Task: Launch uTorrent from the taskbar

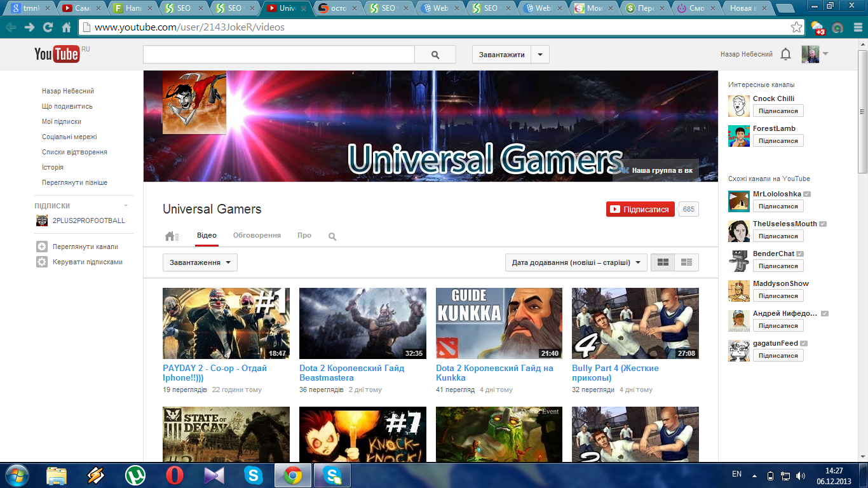Action: (x=135, y=475)
